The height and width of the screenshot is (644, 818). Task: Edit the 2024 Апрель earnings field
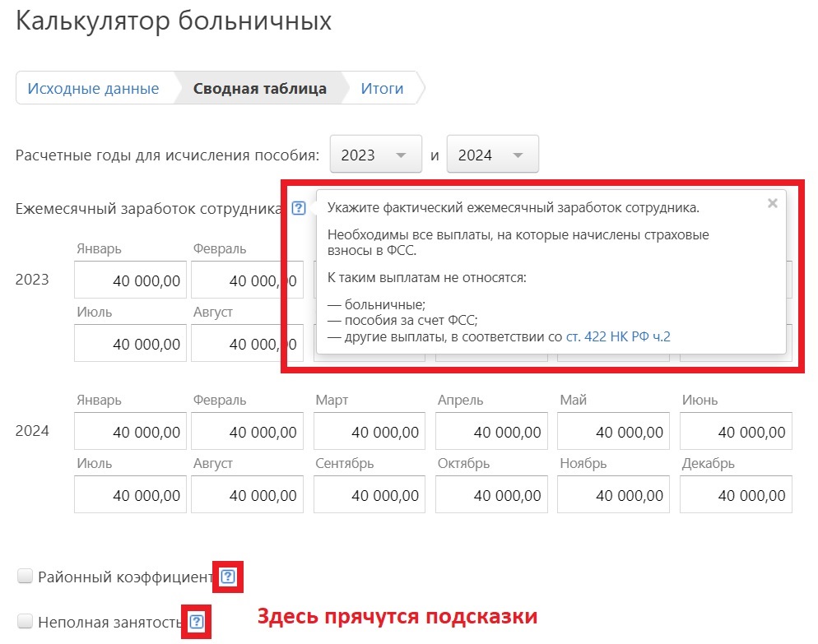pos(491,431)
